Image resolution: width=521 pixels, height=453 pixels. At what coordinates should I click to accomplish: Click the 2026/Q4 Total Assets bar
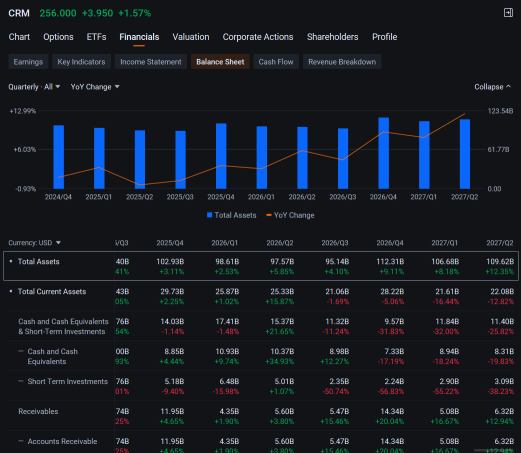tap(384, 153)
